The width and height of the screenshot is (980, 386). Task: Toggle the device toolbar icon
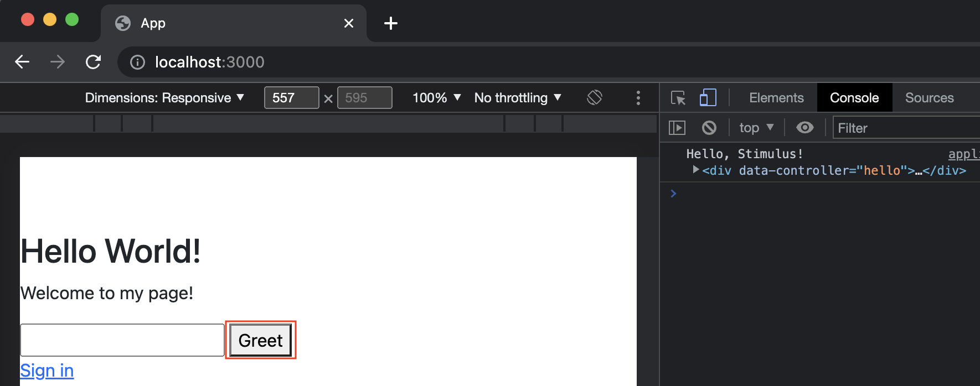[x=708, y=98]
